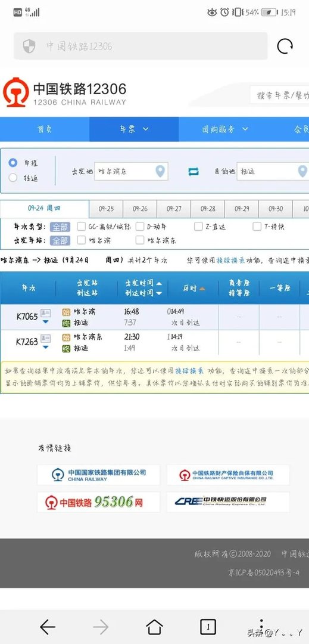This screenshot has width=309, height=644.
Task: Click the 终 terminus badge in K7263 row
Action: coord(66,349)
